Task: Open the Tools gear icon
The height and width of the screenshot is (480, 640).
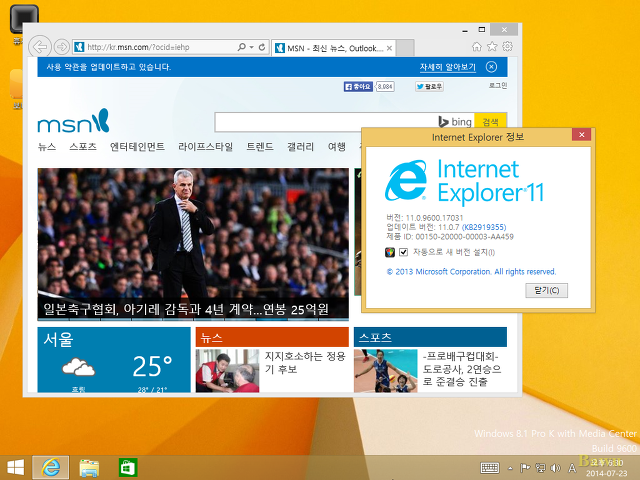Action: point(507,47)
